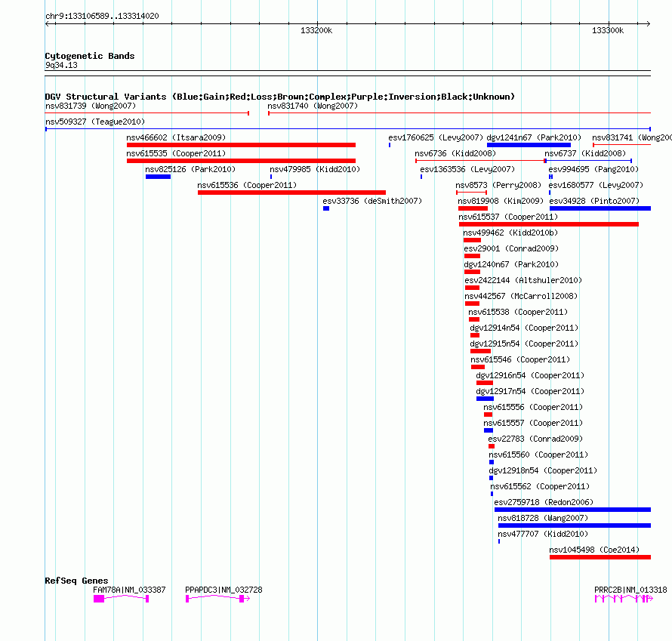Open the esv1363536 (Levy2007) label
The image size is (672, 641).
pyautogui.click(x=467, y=169)
